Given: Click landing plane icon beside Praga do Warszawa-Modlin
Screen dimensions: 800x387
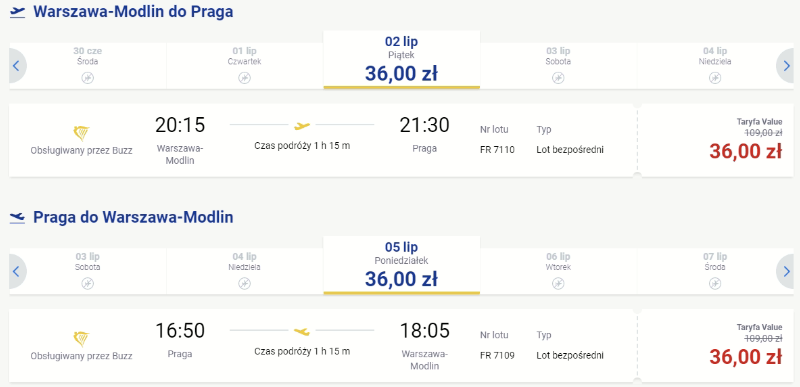Looking at the screenshot, I should (17, 218).
